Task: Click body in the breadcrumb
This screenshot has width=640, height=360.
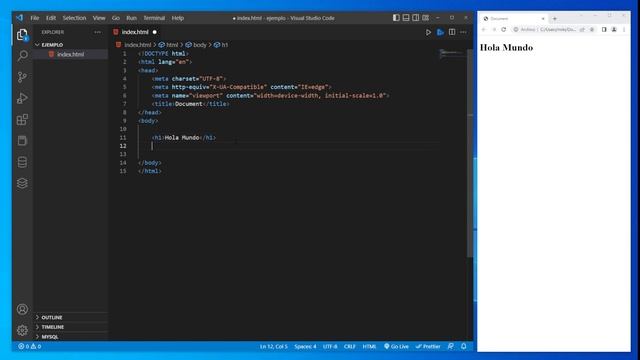Action: point(200,45)
